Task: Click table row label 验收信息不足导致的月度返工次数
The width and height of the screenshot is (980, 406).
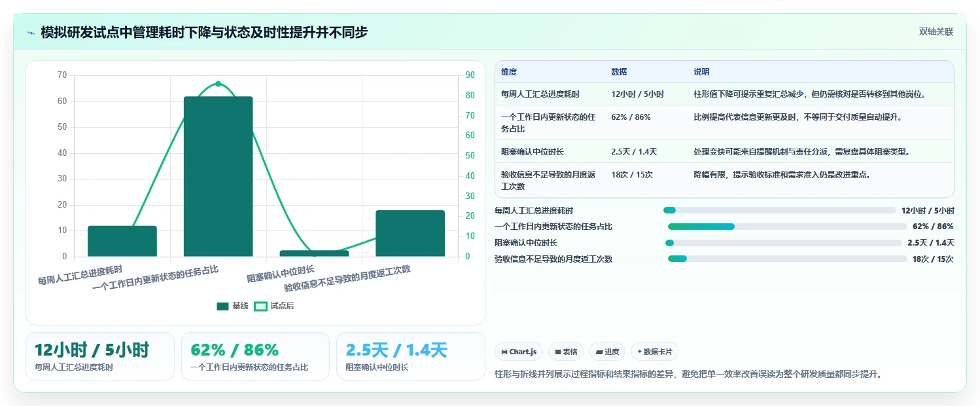Action: coord(550,181)
